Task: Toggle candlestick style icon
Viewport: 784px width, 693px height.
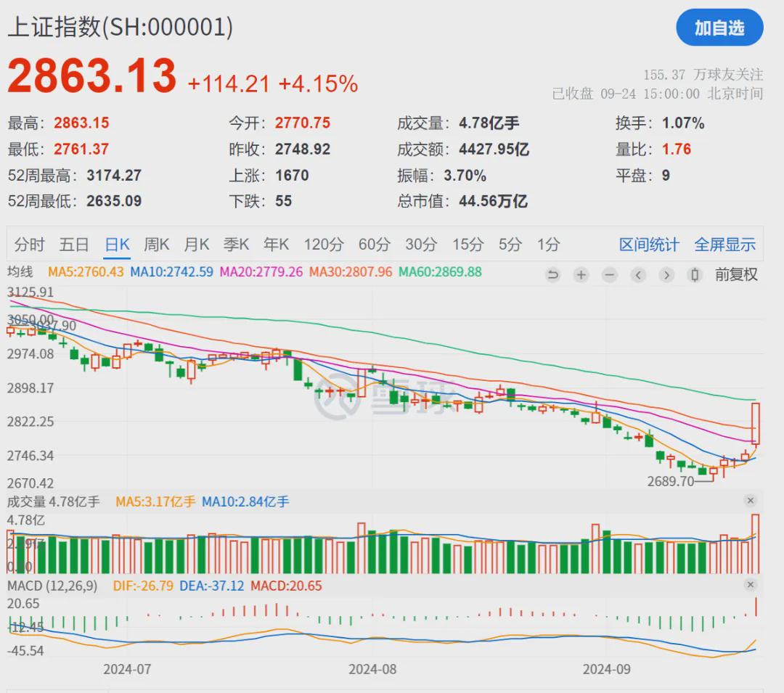Action: click(x=695, y=275)
